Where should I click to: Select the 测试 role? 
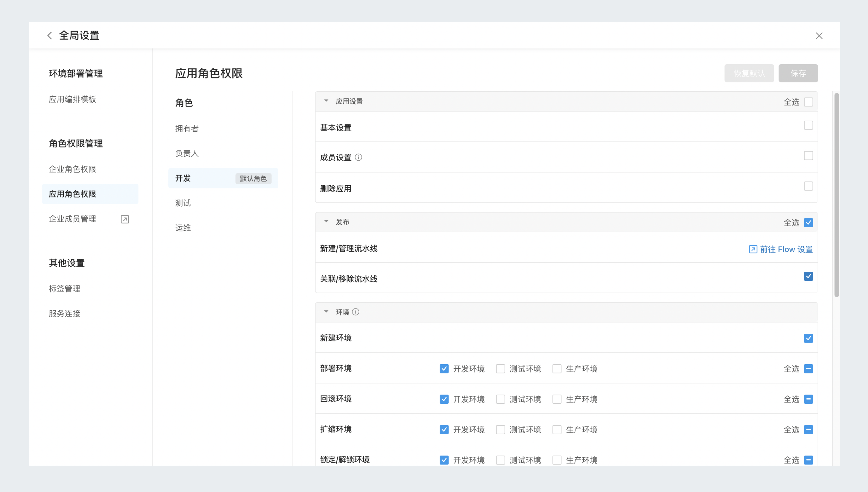pos(183,203)
